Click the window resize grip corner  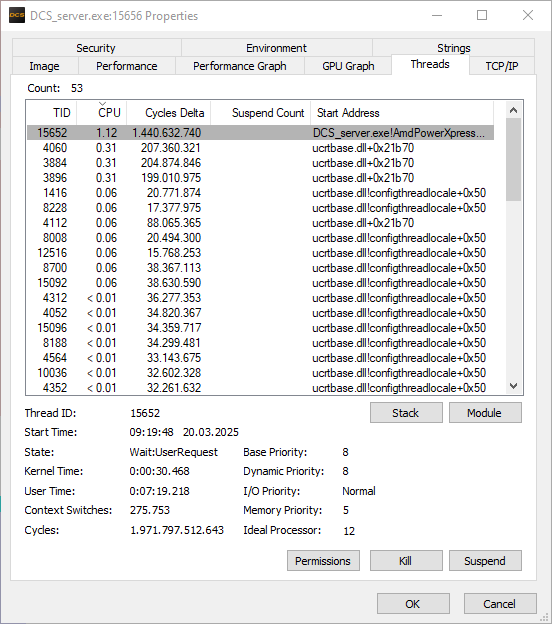pyautogui.click(x=544, y=617)
